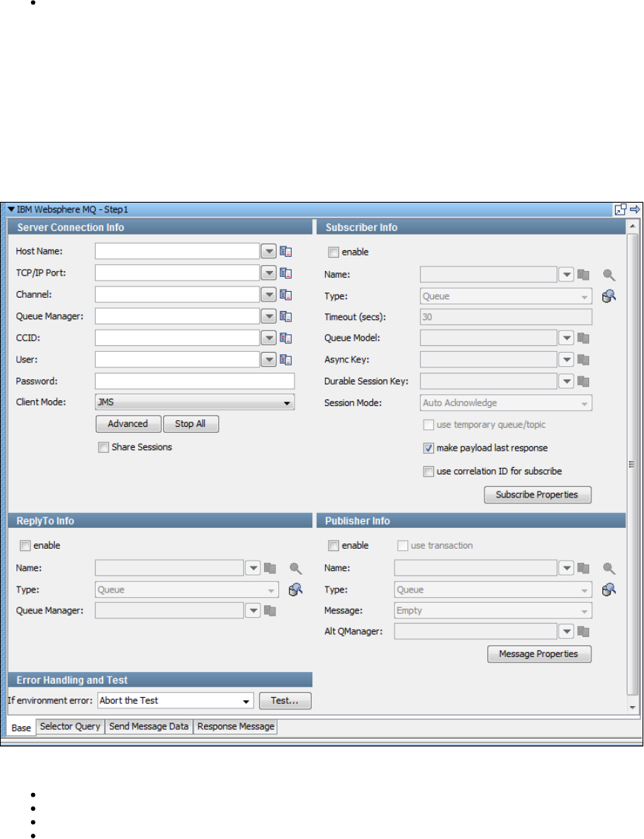
Task: Click browse icon next to Subscriber Type
Action: [x=608, y=296]
